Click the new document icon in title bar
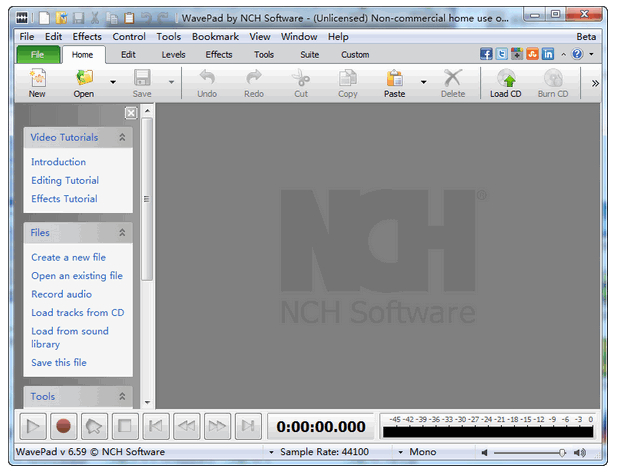The height and width of the screenshot is (472, 617). [x=44, y=18]
